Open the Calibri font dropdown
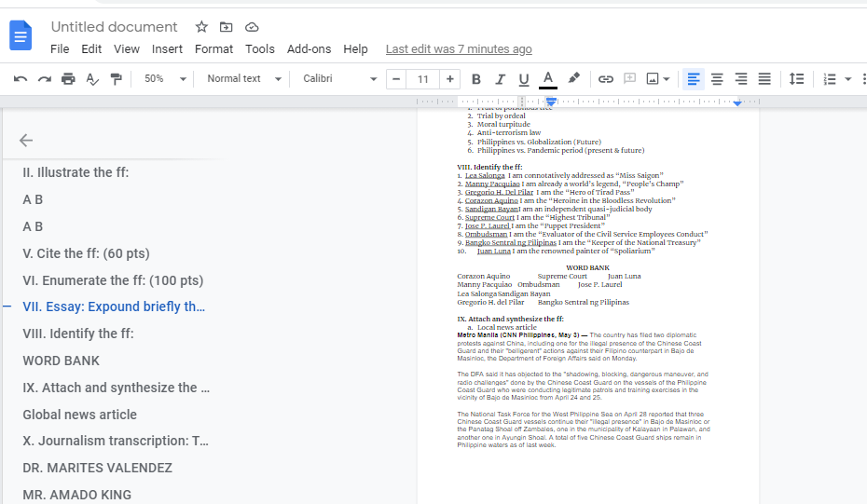 pyautogui.click(x=339, y=79)
